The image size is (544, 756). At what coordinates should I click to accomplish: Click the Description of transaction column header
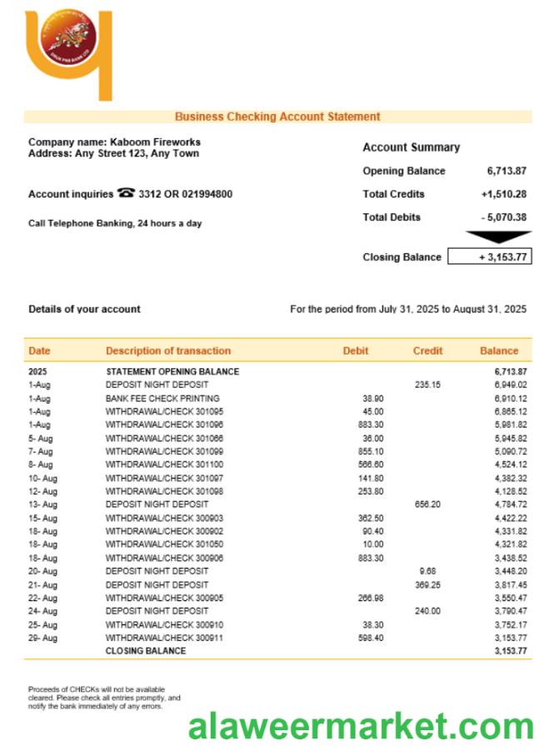click(x=168, y=351)
